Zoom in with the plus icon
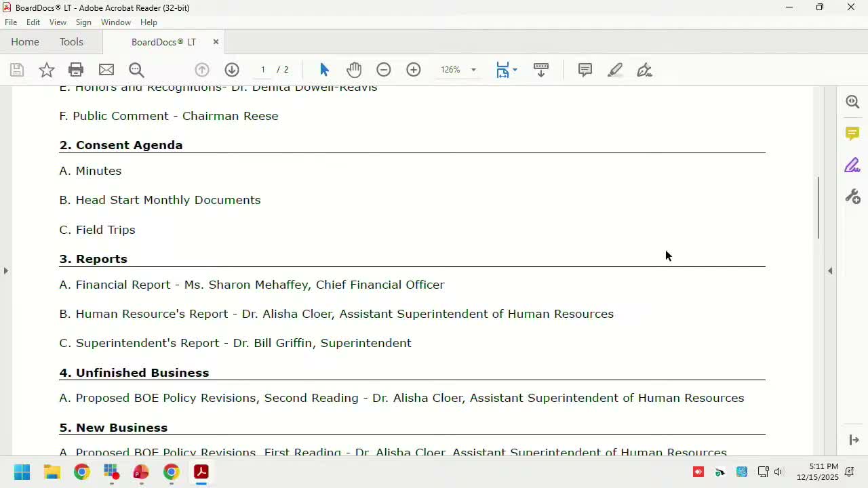This screenshot has width=868, height=488. pos(414,70)
